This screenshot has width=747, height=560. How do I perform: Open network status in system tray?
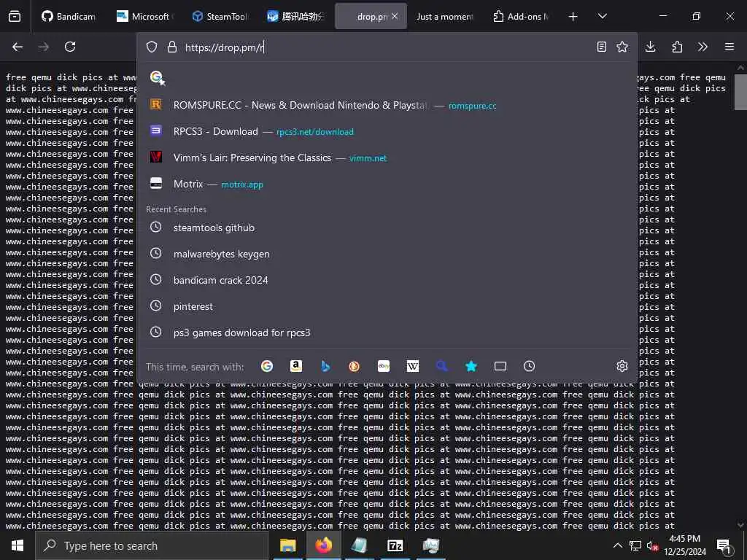[x=635, y=545]
